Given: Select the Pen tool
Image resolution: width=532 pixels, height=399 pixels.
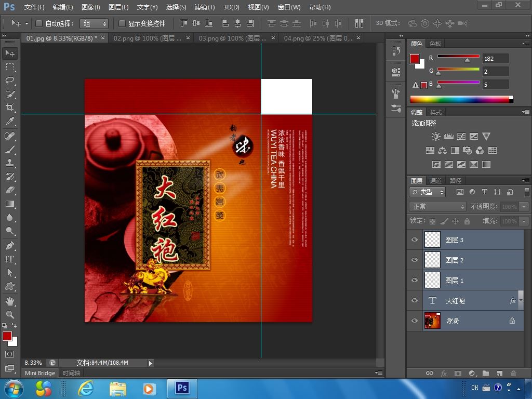Looking at the screenshot, I should (x=10, y=245).
